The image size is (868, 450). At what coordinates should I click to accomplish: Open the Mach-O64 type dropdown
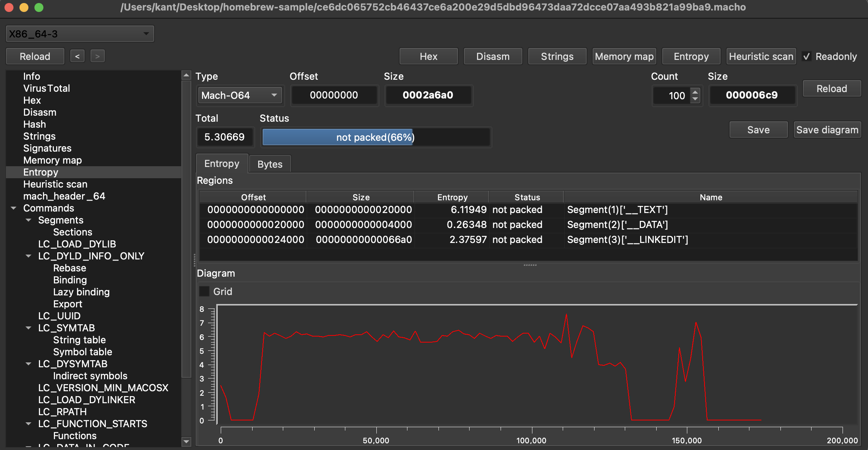pos(240,95)
